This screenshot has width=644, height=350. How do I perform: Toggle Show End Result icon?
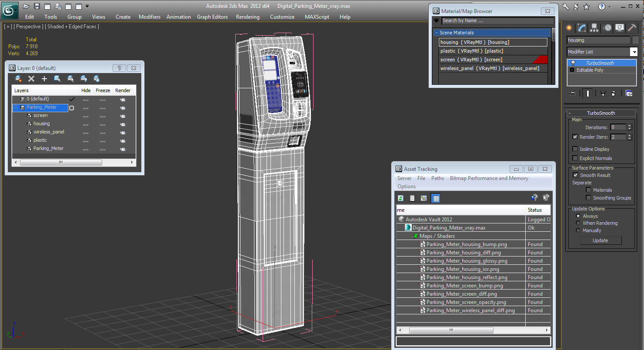[x=588, y=93]
